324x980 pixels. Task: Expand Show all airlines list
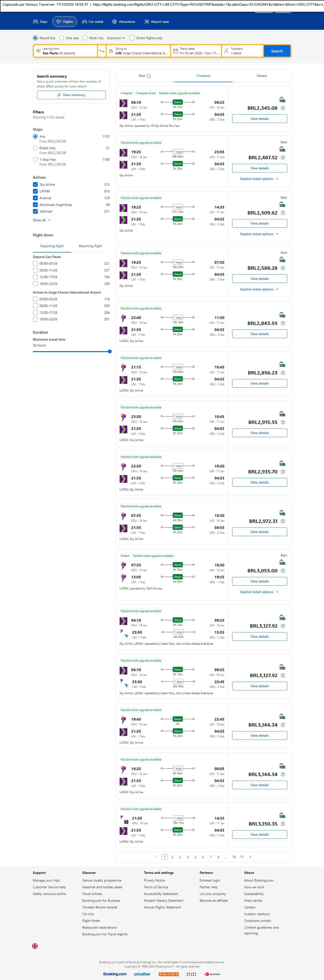pos(42,220)
